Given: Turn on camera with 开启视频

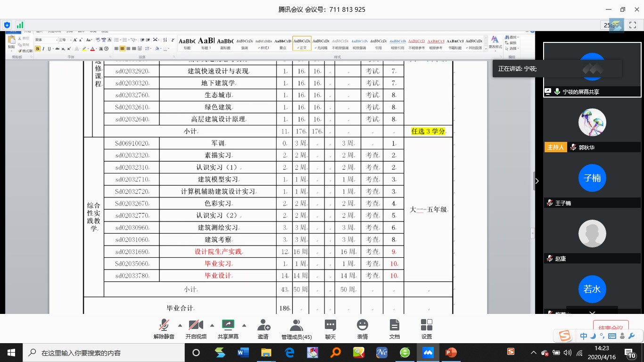Looking at the screenshot, I should pos(196,329).
